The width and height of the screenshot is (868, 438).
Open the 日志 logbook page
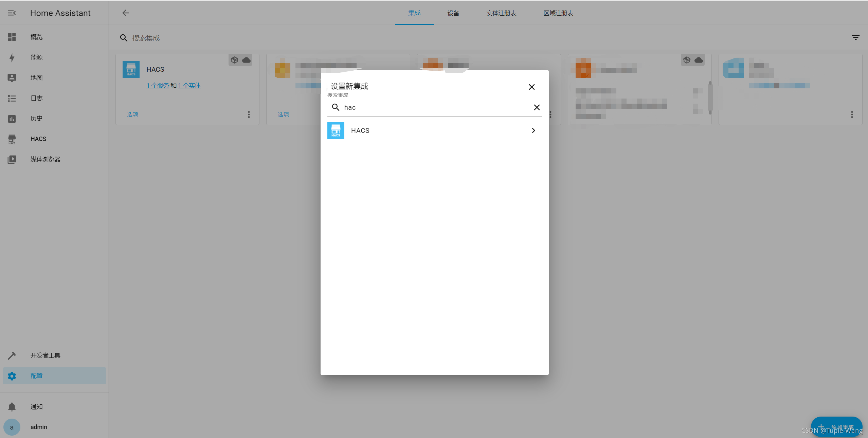36,98
